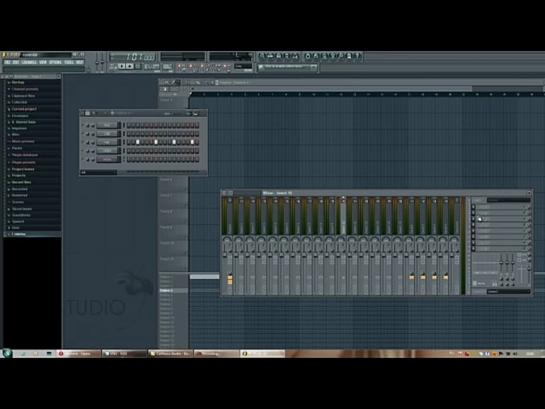Select Soundfonts in the browser
545x409 pixels.
point(21,215)
